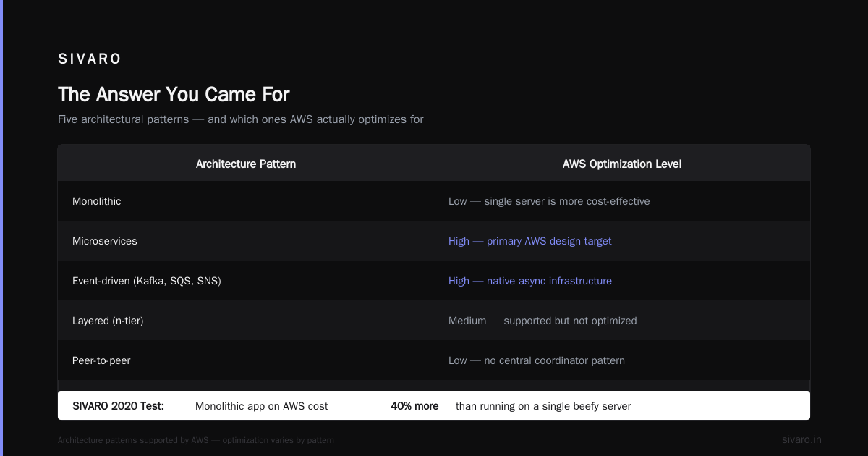Open the sivaro.in footer link
The height and width of the screenshot is (456, 868).
tap(801, 439)
